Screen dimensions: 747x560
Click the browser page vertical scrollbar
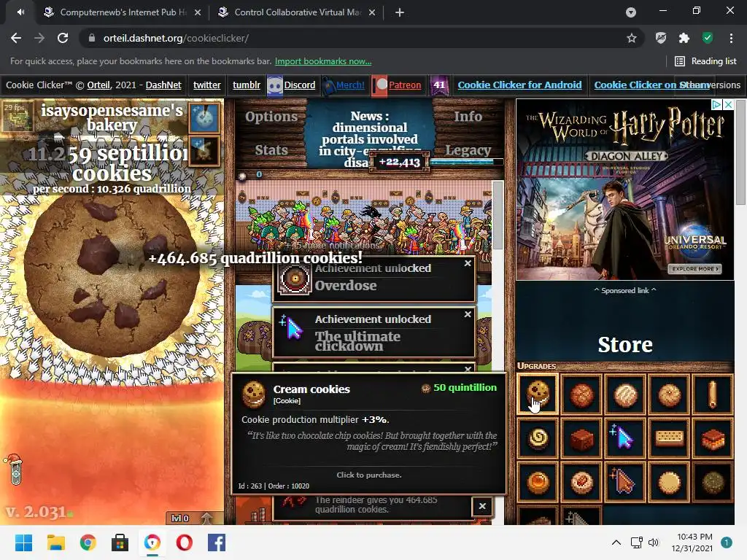pos(741,152)
